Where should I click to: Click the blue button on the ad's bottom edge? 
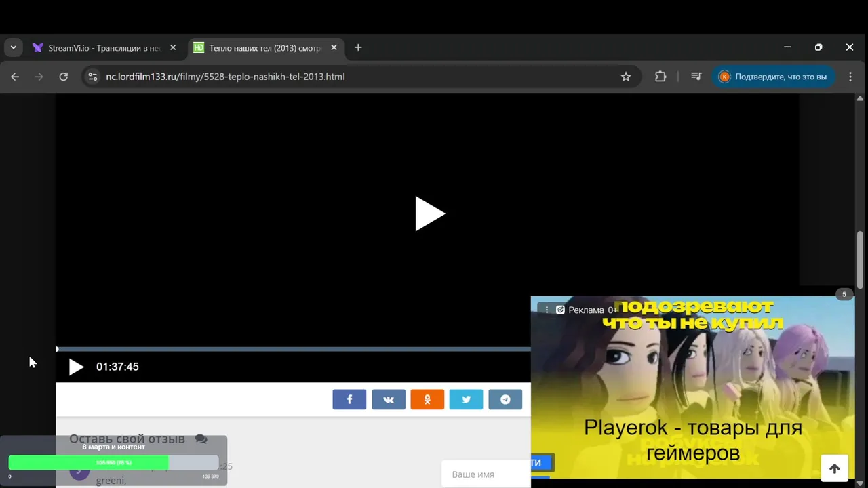coord(542,462)
